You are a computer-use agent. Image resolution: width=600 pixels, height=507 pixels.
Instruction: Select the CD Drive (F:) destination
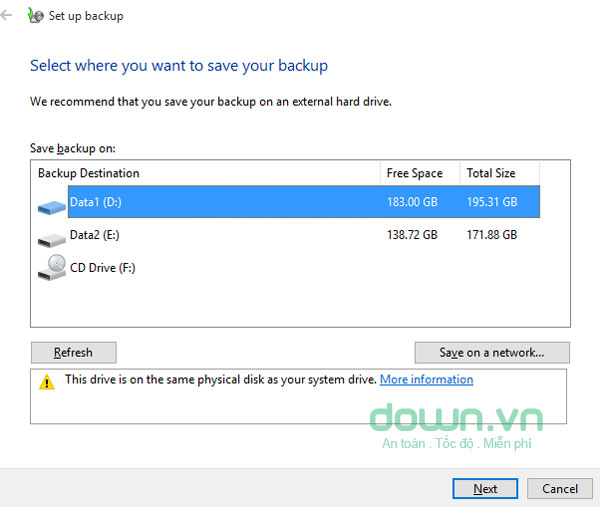[x=304, y=267]
